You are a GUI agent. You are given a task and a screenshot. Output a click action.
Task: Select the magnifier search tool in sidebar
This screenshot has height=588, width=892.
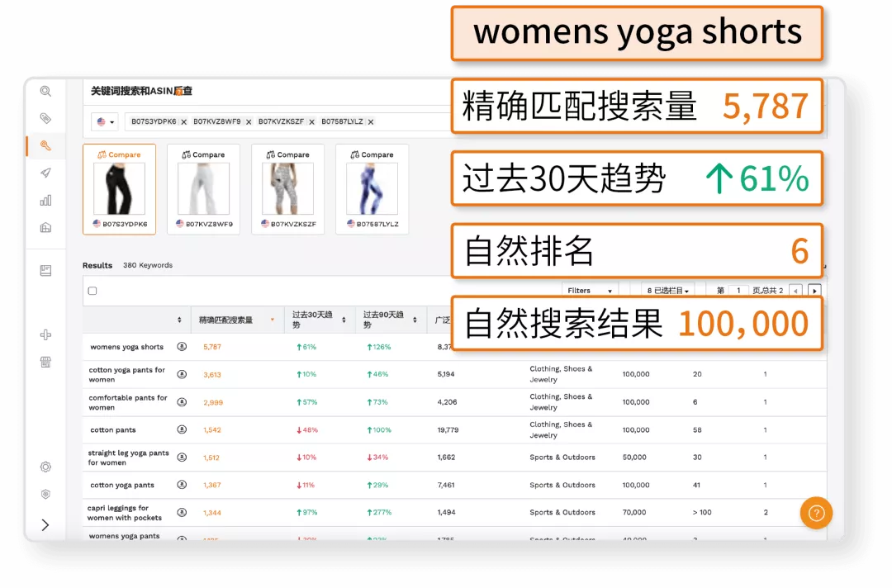[x=45, y=92]
